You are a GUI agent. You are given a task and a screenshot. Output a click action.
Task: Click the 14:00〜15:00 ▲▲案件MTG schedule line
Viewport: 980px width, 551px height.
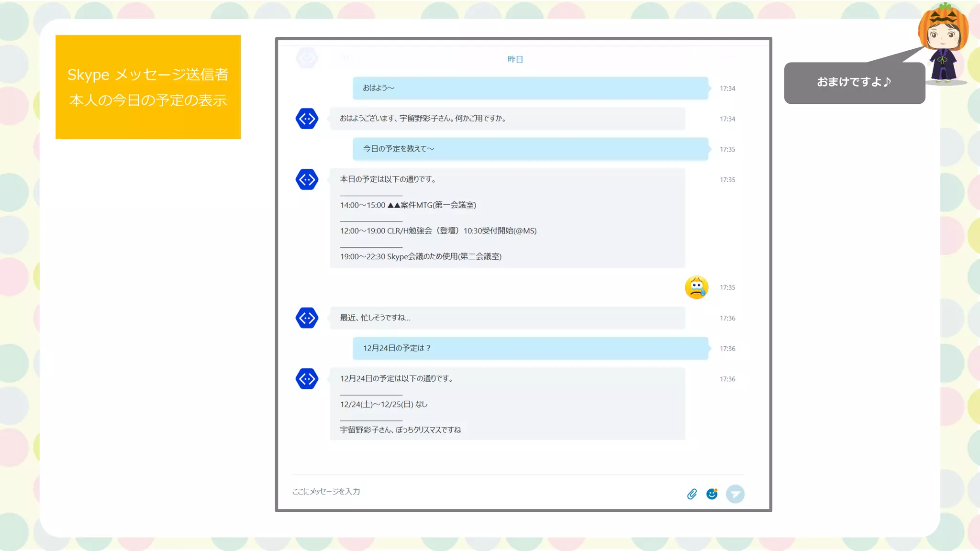click(408, 205)
